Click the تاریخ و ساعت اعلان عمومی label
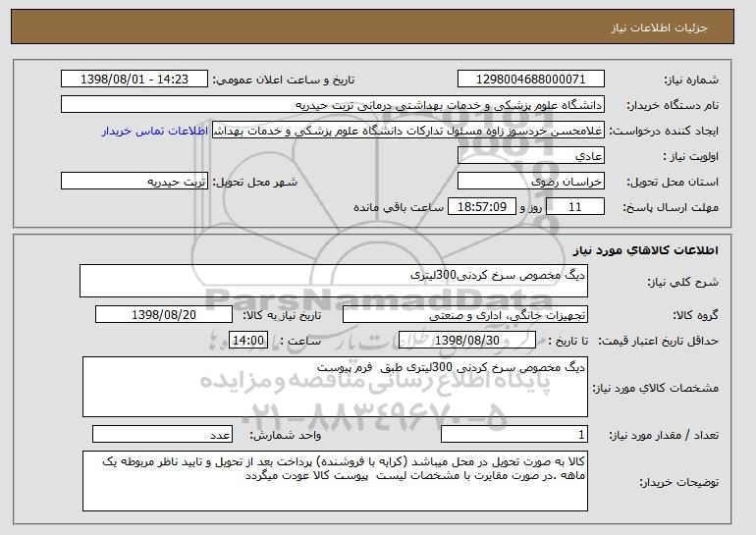756x535 pixels. 284,80
